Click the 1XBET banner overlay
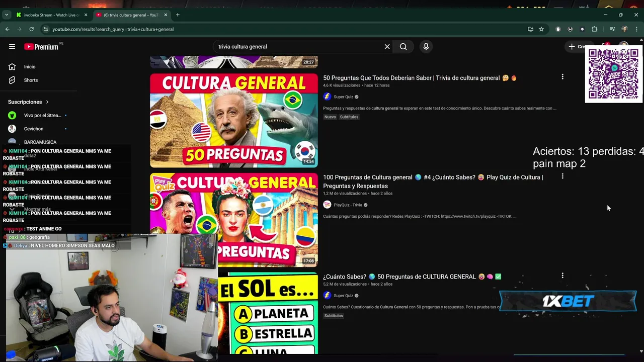644x362 pixels. point(568,301)
